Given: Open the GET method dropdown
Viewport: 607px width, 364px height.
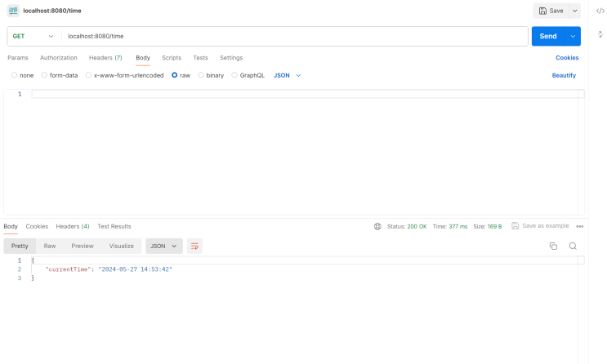Looking at the screenshot, I should [33, 36].
